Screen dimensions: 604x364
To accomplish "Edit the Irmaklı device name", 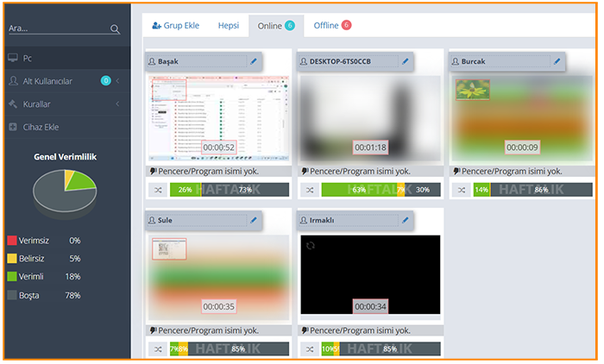I will pos(406,220).
